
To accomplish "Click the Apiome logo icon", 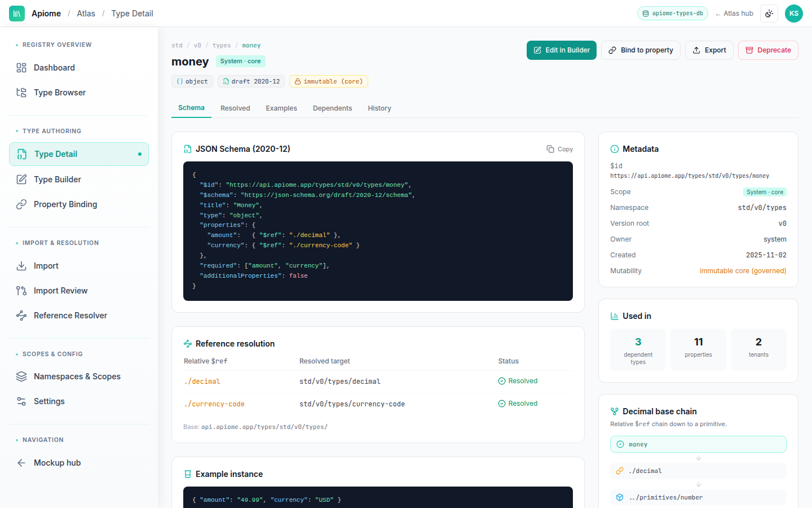I will tap(17, 14).
